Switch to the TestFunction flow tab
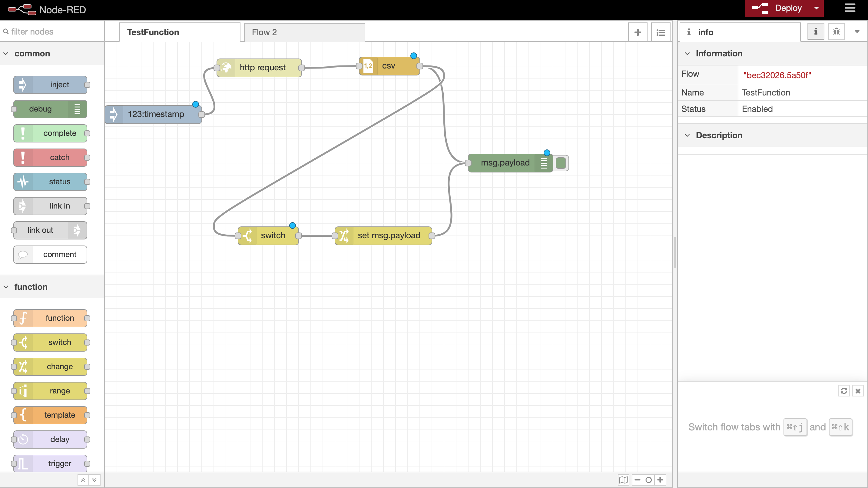The image size is (868, 488). (x=180, y=32)
